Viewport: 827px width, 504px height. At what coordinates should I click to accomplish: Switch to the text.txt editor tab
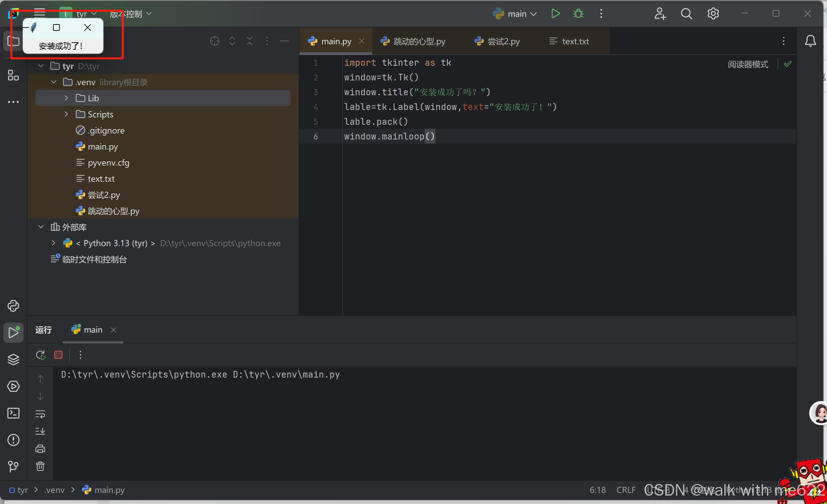click(x=575, y=41)
